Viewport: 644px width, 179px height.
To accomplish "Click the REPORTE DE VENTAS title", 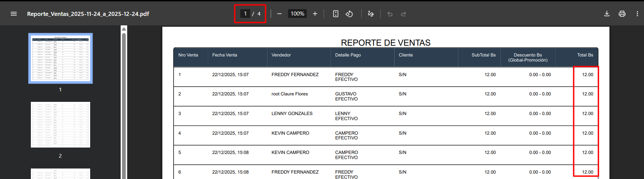I will coord(385,43).
